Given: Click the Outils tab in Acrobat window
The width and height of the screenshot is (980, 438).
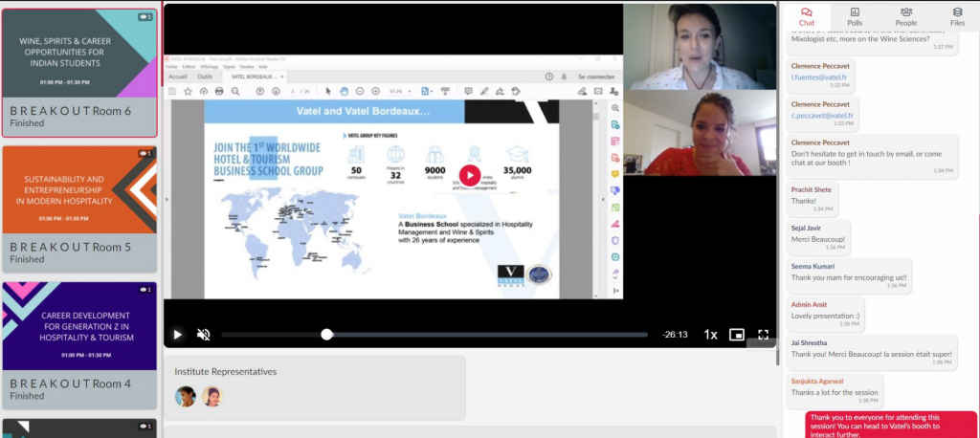Looking at the screenshot, I should (205, 77).
